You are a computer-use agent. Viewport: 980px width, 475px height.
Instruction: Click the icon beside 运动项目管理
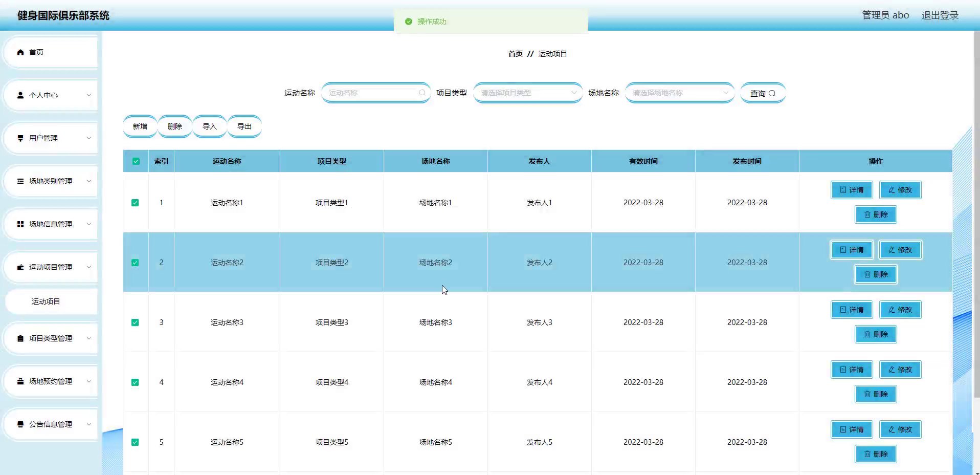(20, 267)
